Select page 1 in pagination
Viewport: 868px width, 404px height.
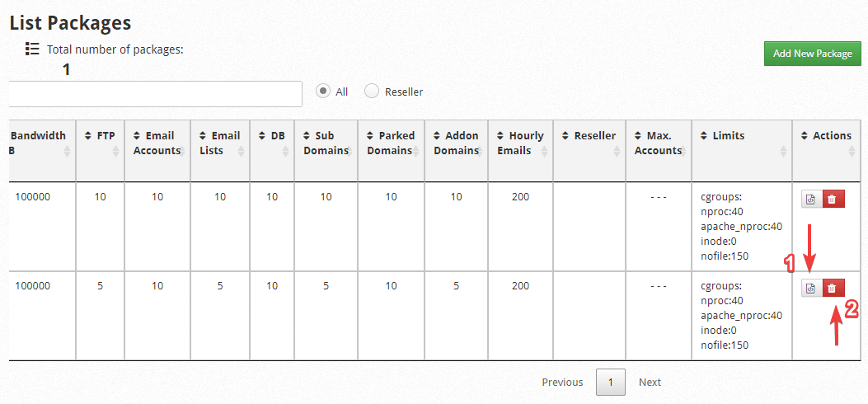[x=611, y=383]
